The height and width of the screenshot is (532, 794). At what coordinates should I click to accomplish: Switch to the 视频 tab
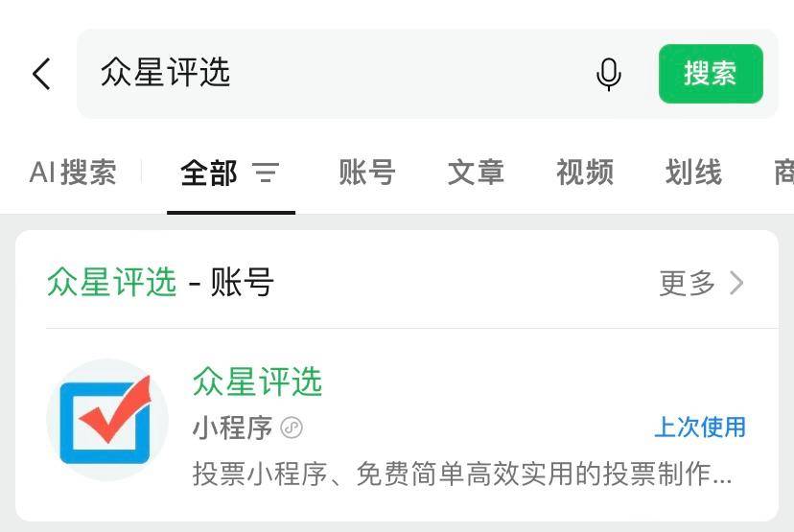(585, 173)
